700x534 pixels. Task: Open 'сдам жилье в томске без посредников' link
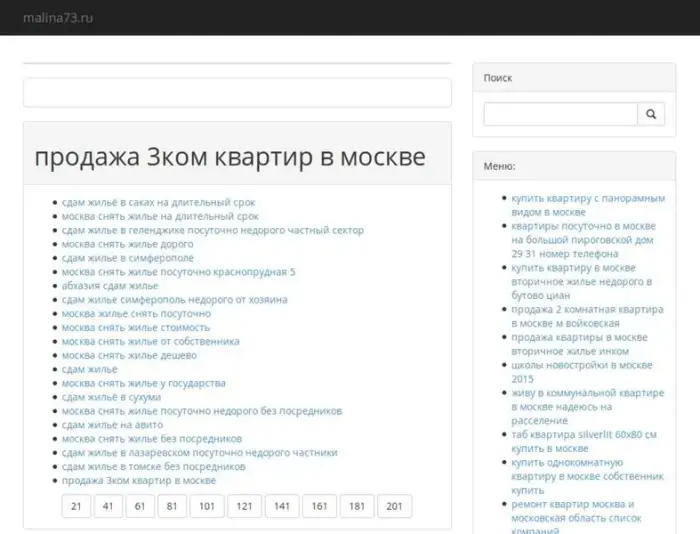153,466
